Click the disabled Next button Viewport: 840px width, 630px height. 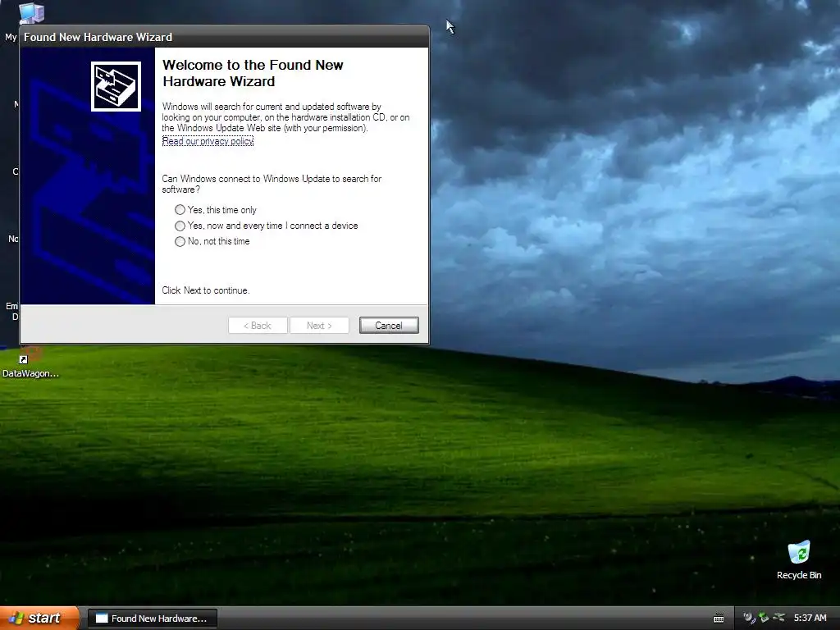tap(319, 325)
